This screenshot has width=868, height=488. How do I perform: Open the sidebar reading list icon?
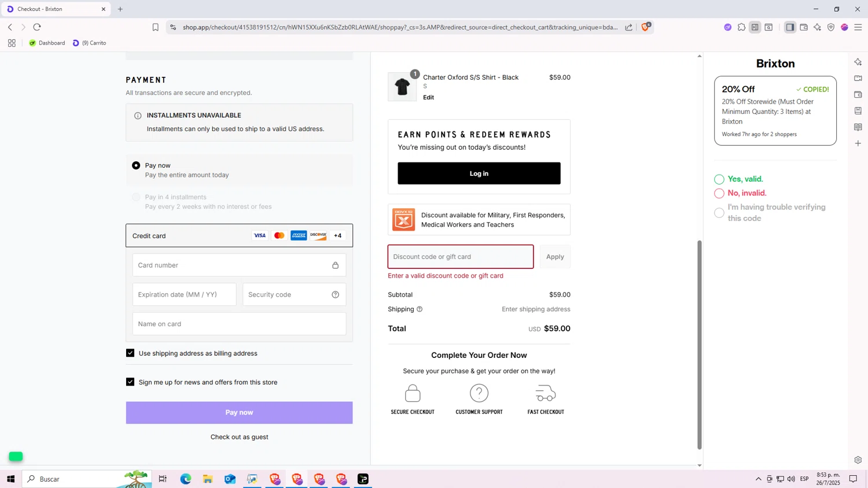[858, 127]
